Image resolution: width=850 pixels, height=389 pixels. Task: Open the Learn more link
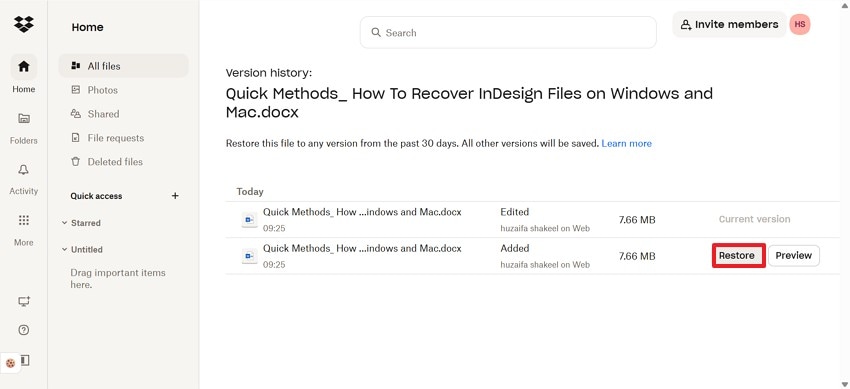627,144
